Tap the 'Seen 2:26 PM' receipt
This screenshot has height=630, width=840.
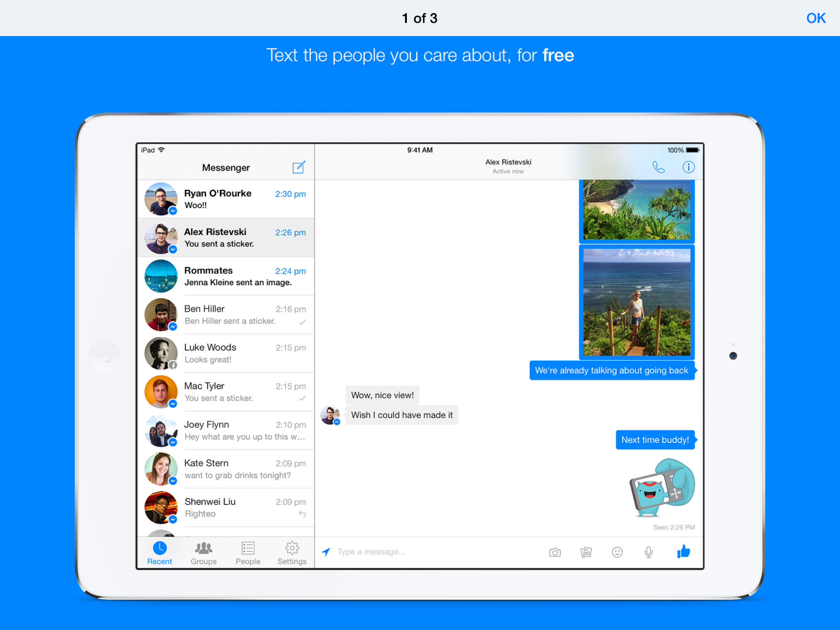[674, 527]
